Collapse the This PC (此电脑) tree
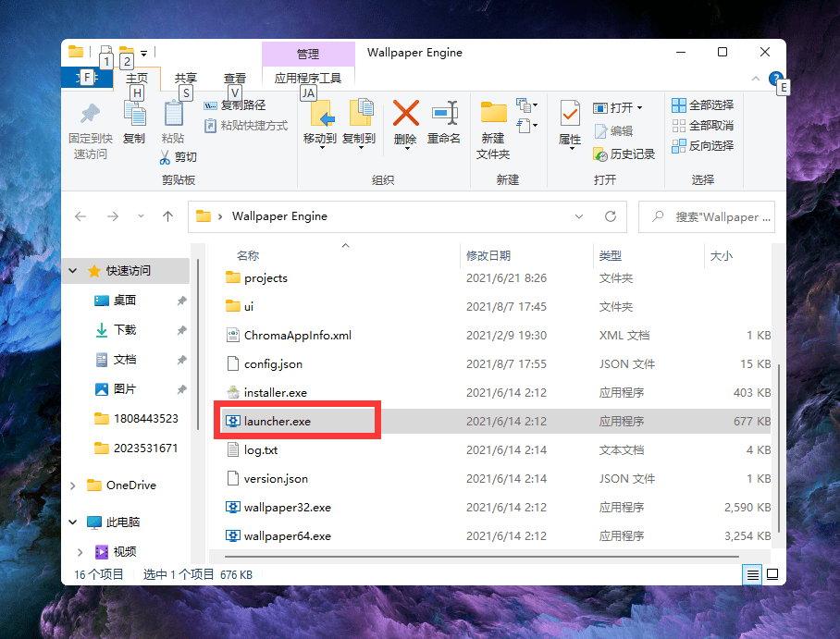840x639 pixels. click(x=73, y=522)
